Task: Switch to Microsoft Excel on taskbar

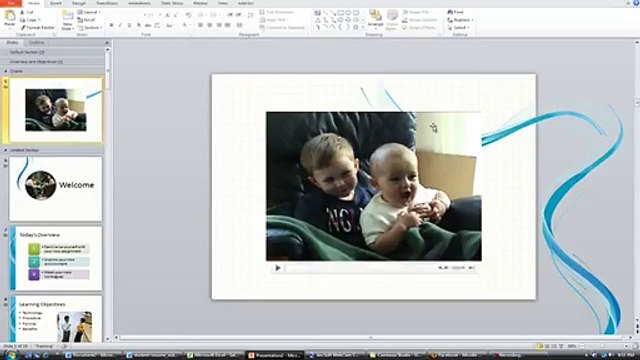Action: (212, 356)
